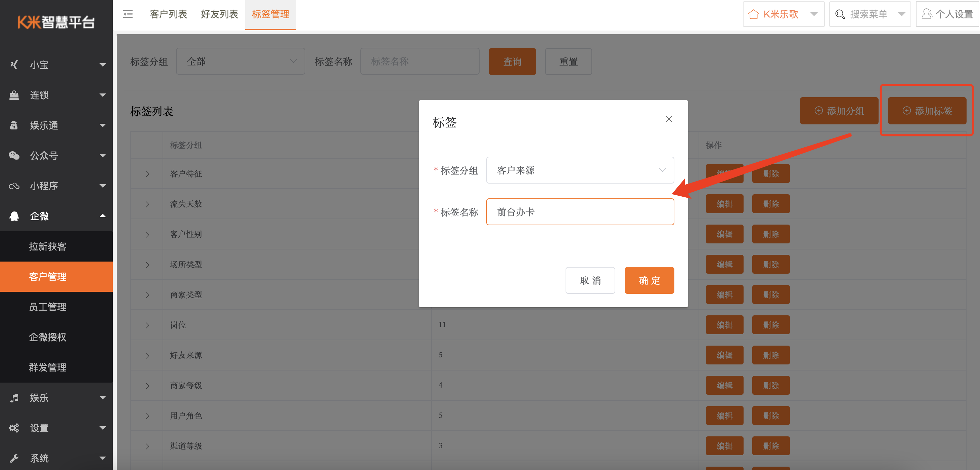Screen dimensions: 980x470
Task: Click the 设置 gears icon
Action: pyautogui.click(x=14, y=428)
